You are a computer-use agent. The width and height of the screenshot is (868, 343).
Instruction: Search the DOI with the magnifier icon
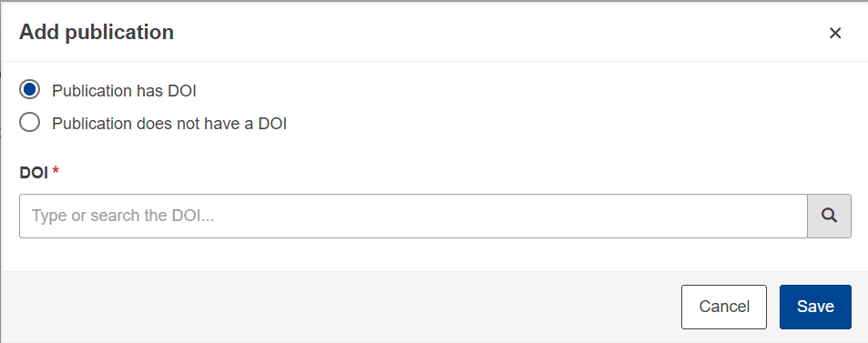point(829,216)
